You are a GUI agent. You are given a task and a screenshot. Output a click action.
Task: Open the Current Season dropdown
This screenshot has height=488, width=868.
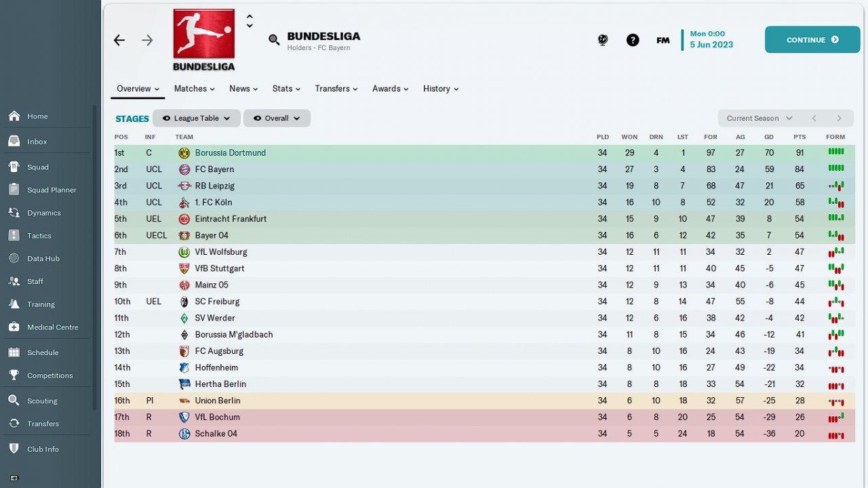tap(759, 118)
